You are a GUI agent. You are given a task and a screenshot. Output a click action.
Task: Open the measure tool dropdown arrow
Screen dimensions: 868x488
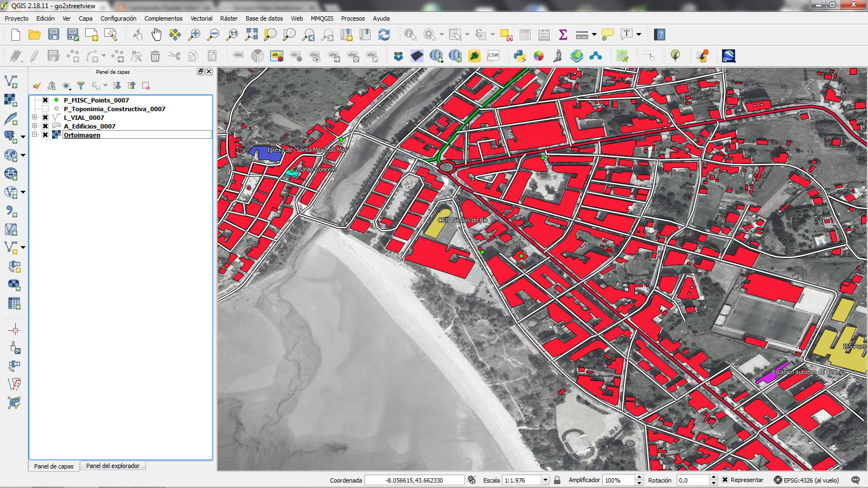593,34
